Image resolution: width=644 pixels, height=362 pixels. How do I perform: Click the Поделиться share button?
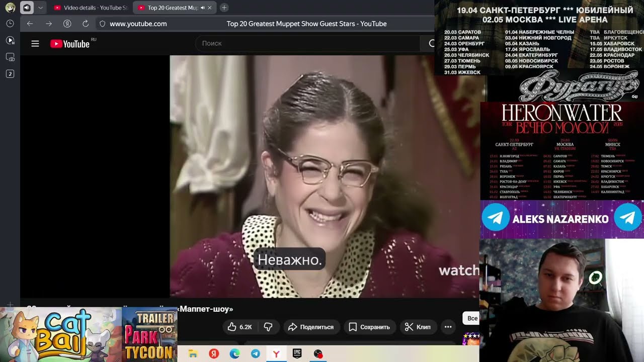pyautogui.click(x=311, y=327)
